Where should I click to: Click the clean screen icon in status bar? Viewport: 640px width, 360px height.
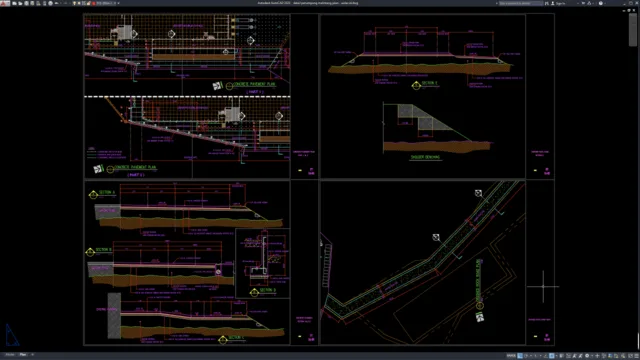click(x=630, y=356)
